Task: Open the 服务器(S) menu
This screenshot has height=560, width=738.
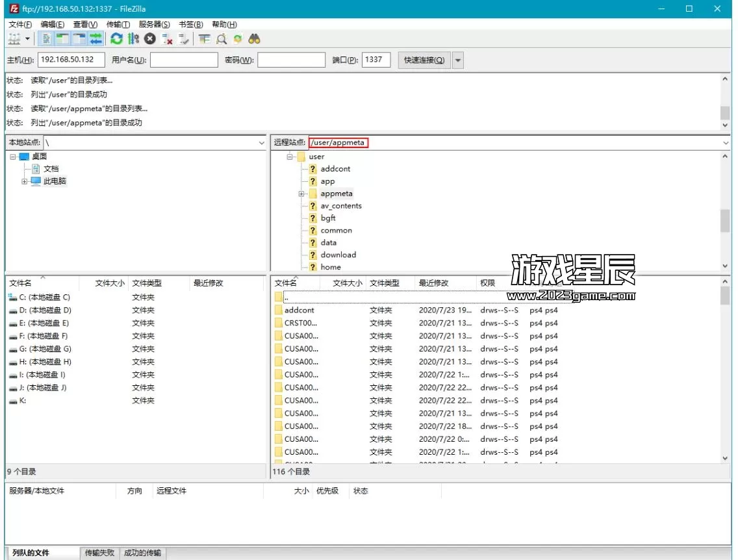Action: (155, 24)
